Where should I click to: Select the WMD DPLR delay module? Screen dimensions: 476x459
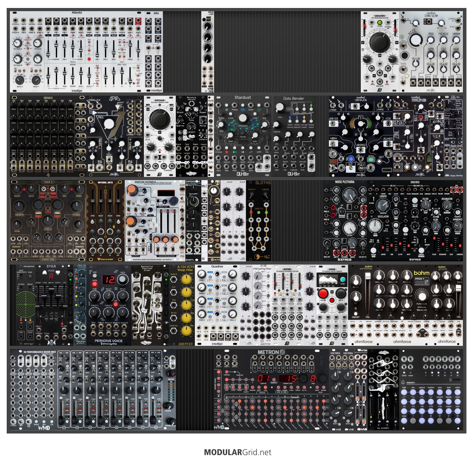(208, 52)
